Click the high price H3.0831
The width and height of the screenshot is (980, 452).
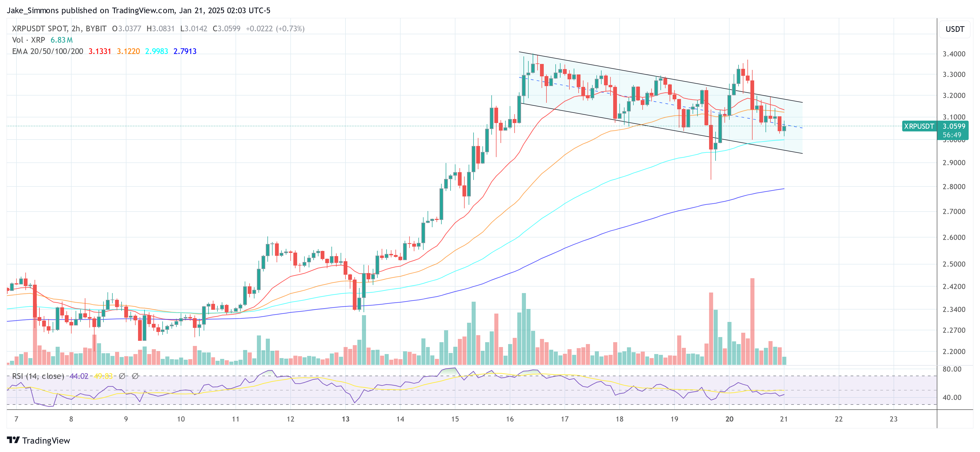(x=160, y=29)
